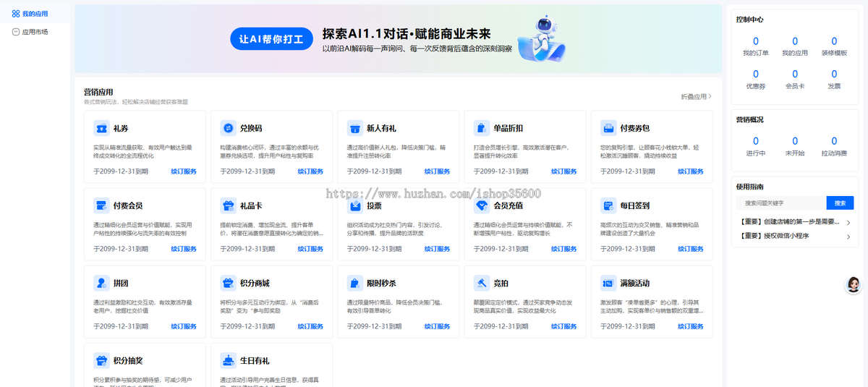Open the 新人有礼 app icon
The image size is (868, 387).
(354, 128)
